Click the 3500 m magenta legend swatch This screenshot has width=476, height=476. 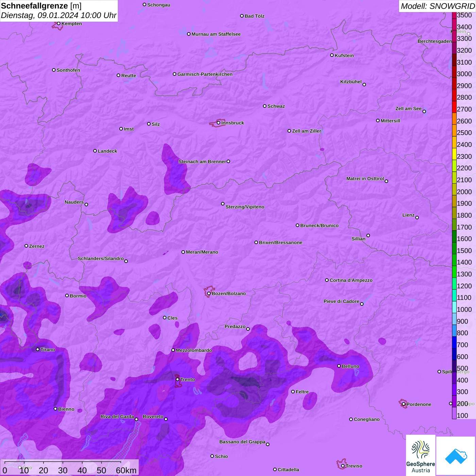pos(454,15)
